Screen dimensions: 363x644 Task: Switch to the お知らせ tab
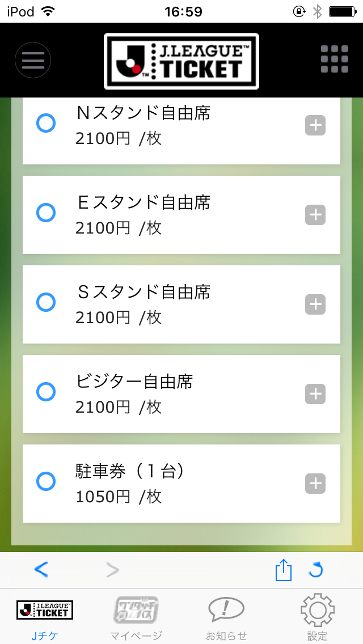click(x=226, y=617)
